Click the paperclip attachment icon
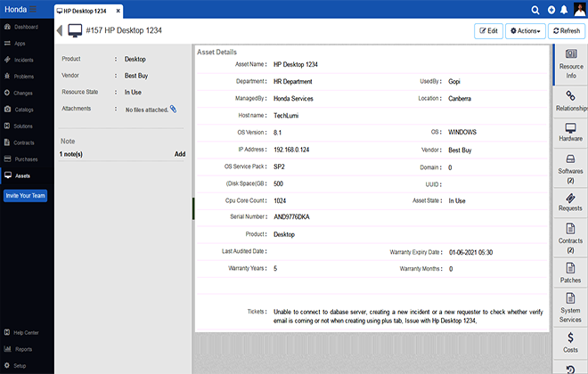Viewport: 588px width, 374px height. [173, 109]
